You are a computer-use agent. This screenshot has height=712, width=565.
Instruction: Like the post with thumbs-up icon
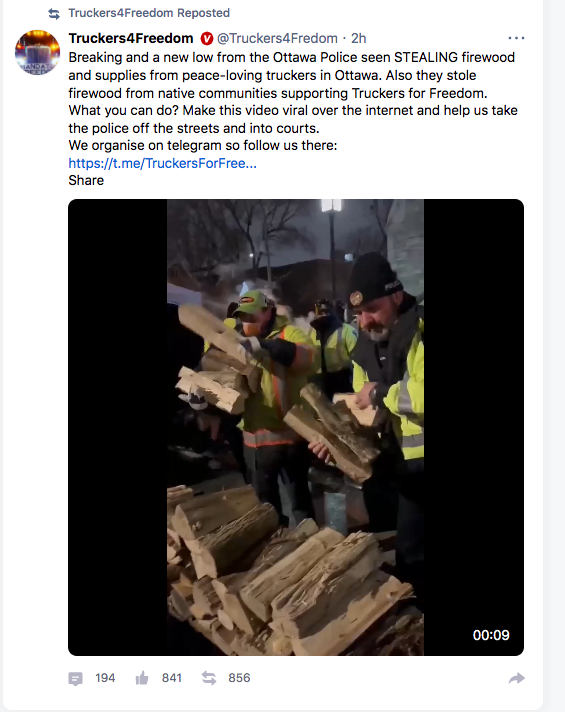142,678
